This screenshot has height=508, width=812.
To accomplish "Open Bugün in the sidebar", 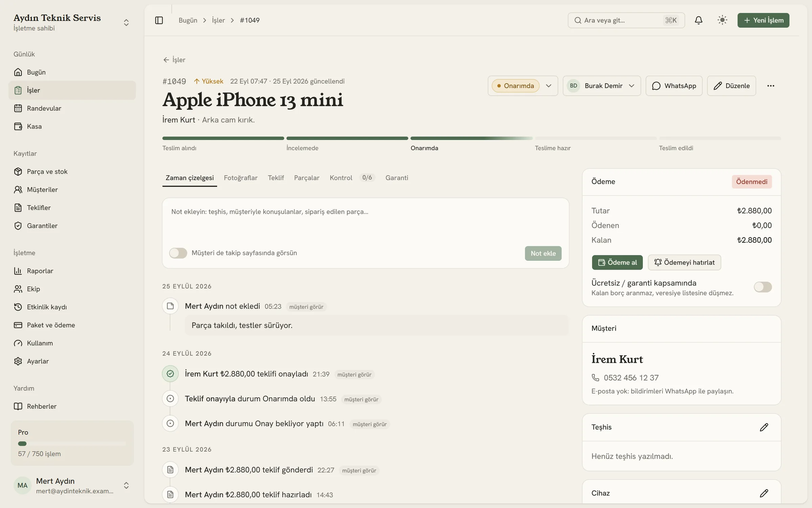I will tap(72, 72).
